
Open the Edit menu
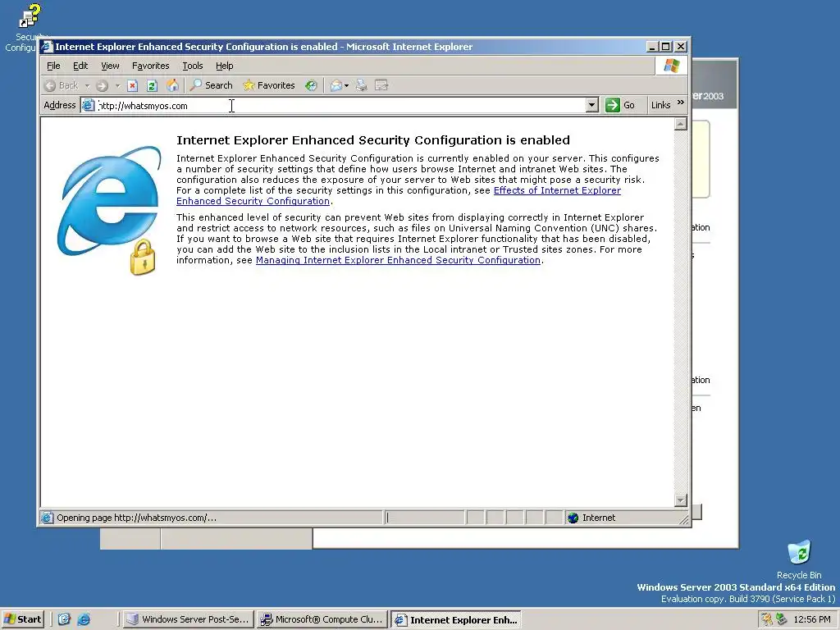80,66
